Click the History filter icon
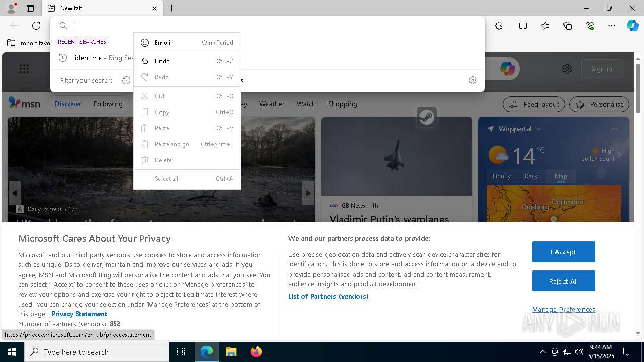 coord(126,80)
